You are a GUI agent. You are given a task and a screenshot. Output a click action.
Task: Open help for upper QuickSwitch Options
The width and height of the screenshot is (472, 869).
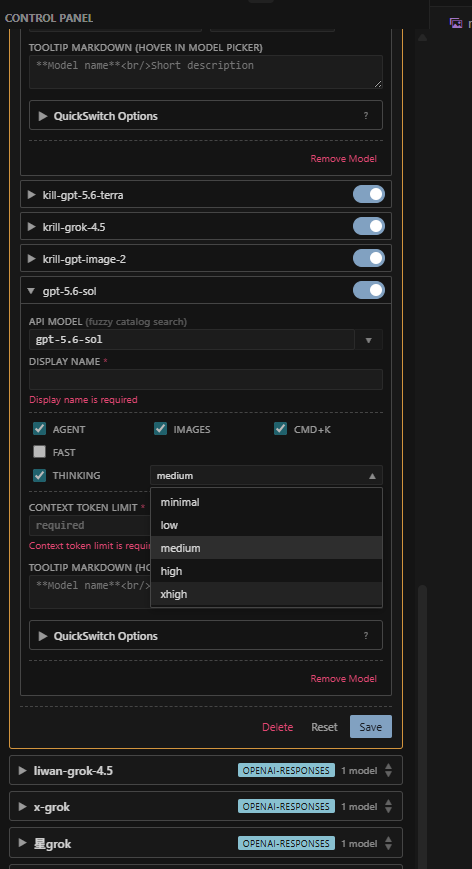click(366, 116)
